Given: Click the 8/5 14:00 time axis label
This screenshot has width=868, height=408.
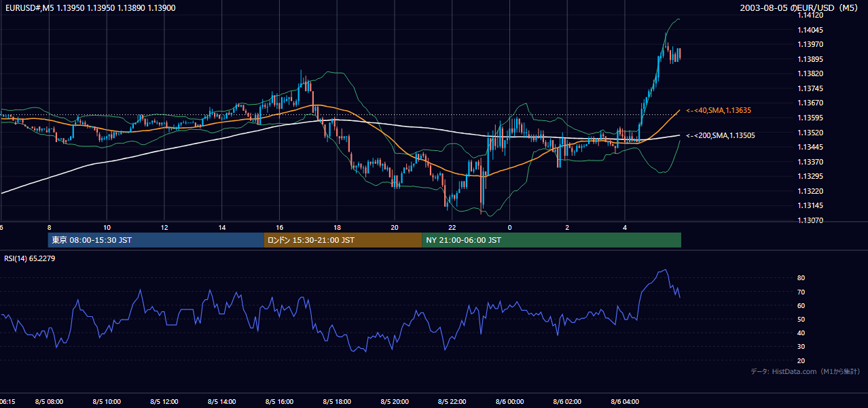Looking at the screenshot, I should (222, 401).
